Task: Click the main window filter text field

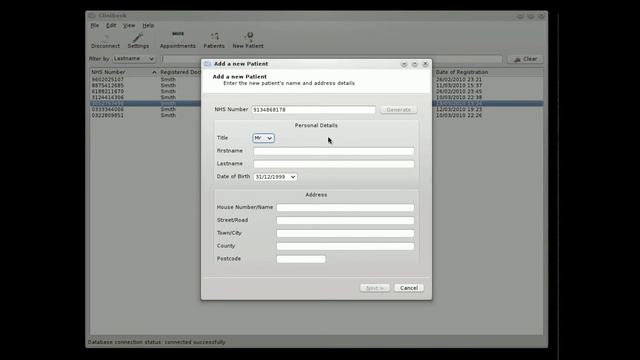Action: tap(331, 59)
